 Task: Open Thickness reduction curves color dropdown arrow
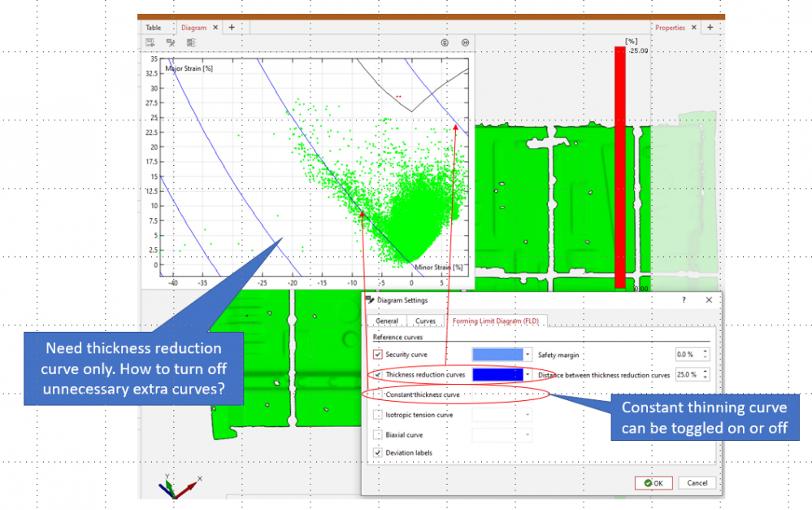(x=528, y=375)
